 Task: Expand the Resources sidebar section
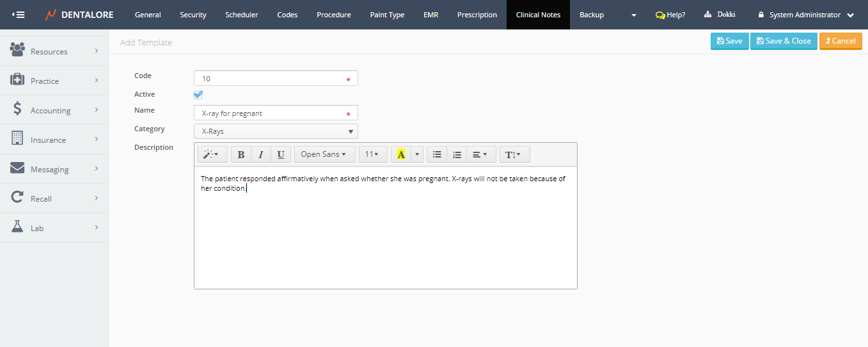(54, 51)
